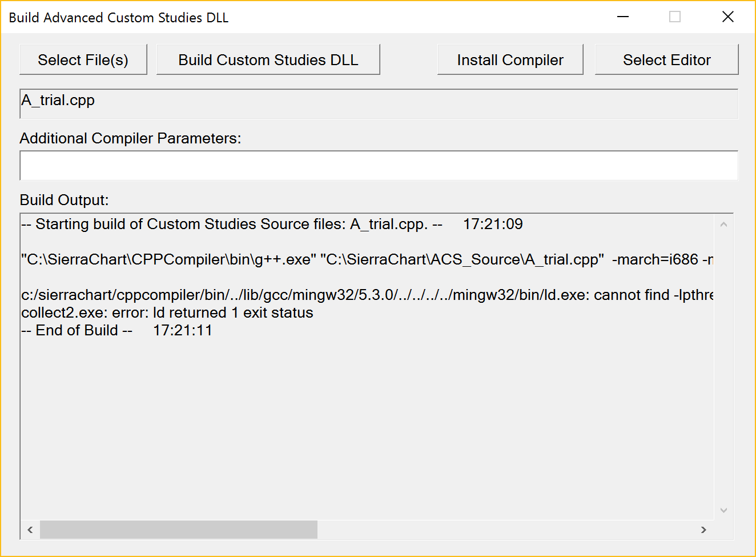The width and height of the screenshot is (756, 557).
Task: Click the horizontal scroll left arrow
Action: tap(30, 530)
